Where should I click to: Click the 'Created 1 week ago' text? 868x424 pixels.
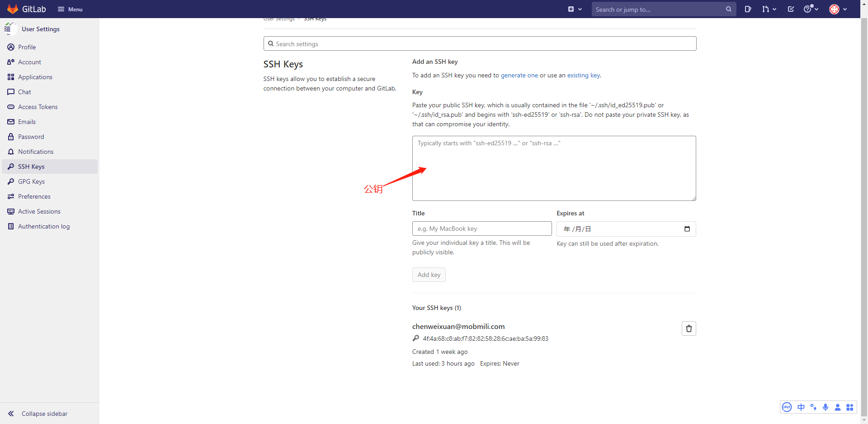440,352
